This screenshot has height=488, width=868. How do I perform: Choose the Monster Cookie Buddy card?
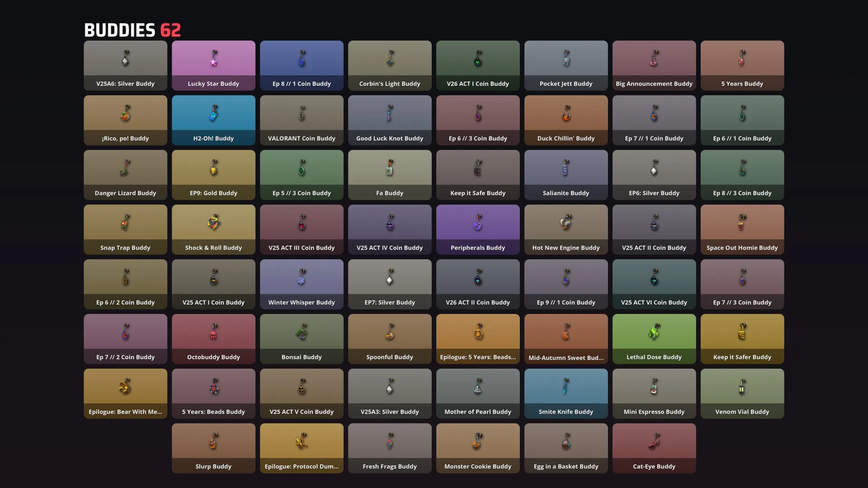pos(478,448)
